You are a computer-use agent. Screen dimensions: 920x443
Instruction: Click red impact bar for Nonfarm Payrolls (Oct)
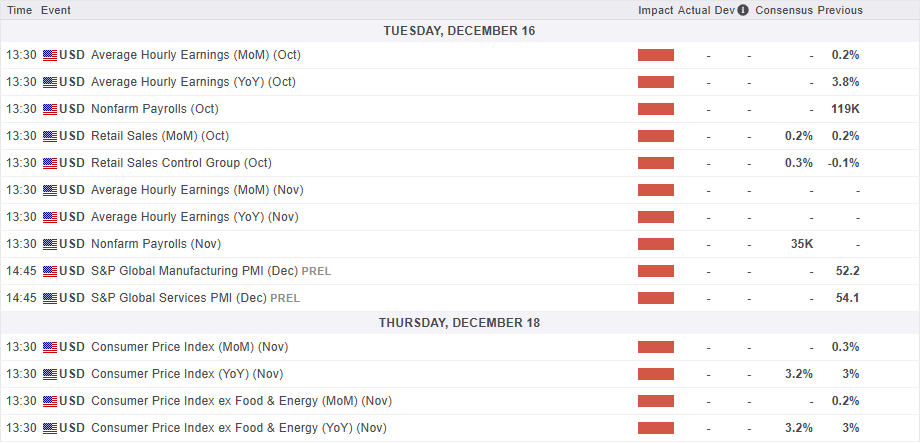656,109
